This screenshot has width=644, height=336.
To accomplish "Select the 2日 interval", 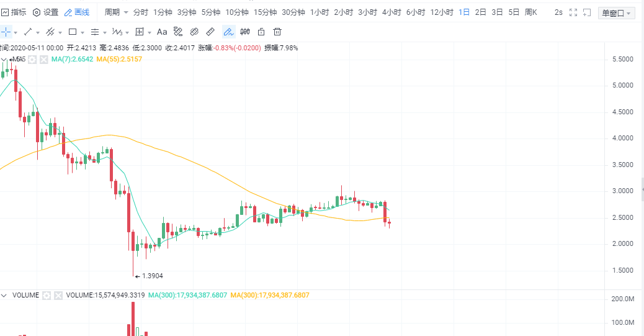I will coord(481,12).
